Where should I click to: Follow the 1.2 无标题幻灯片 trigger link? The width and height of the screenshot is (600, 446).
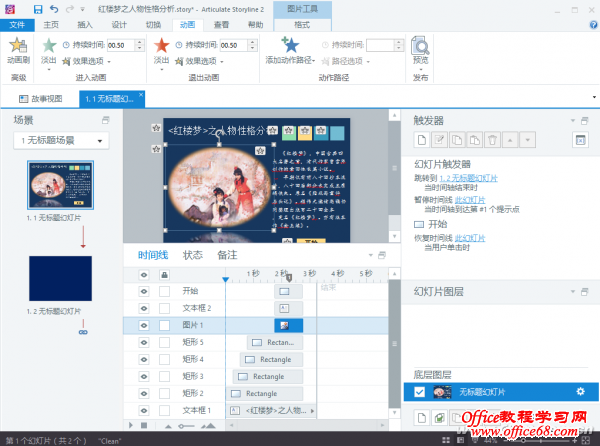click(472, 178)
